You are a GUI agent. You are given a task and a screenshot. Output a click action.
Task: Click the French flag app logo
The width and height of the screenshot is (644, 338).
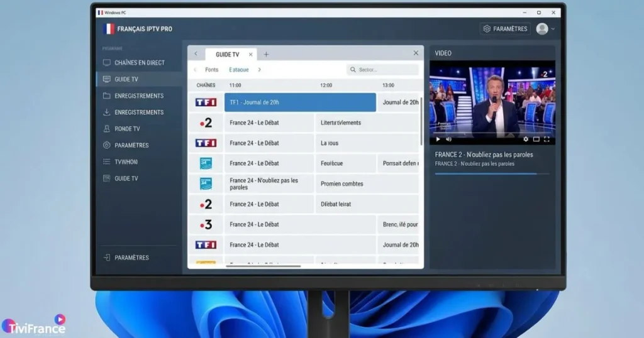pyautogui.click(x=108, y=29)
